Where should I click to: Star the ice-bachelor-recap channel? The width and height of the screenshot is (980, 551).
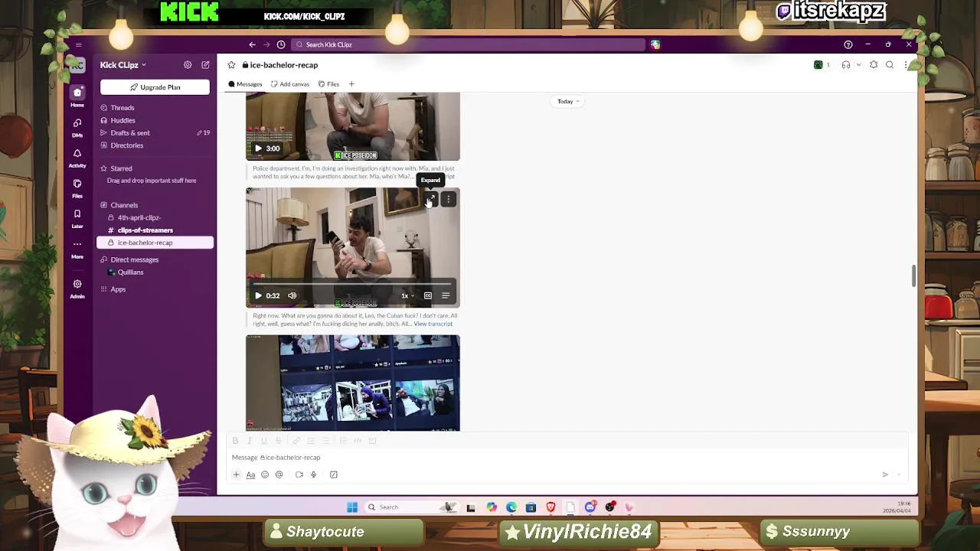[231, 65]
